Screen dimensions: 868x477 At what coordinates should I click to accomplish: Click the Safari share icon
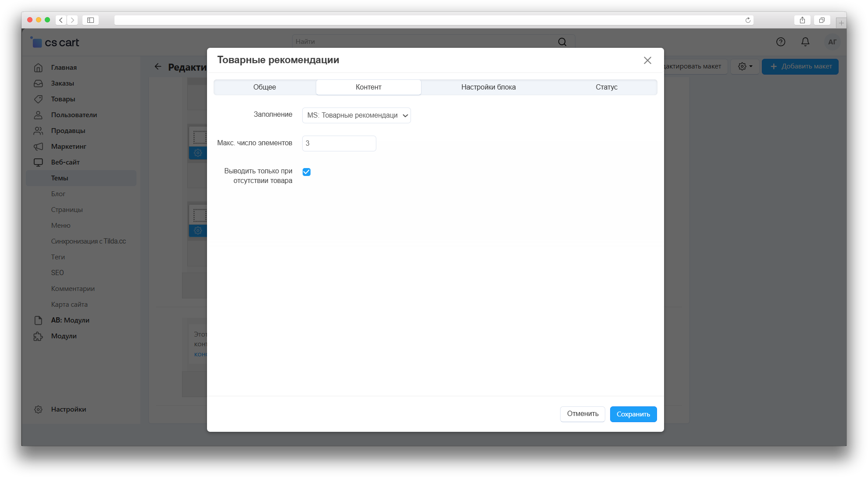(x=802, y=20)
